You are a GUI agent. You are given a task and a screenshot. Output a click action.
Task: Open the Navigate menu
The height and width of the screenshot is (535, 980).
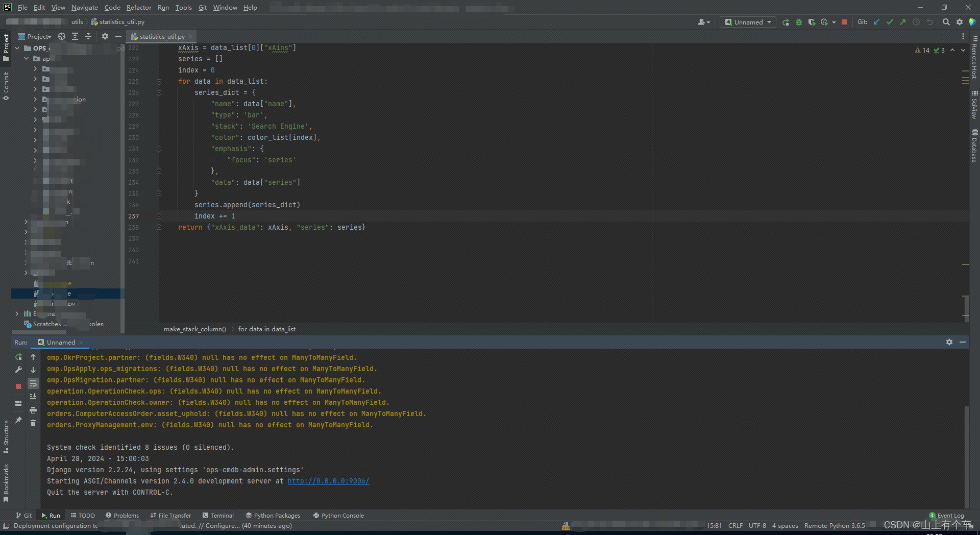[84, 7]
